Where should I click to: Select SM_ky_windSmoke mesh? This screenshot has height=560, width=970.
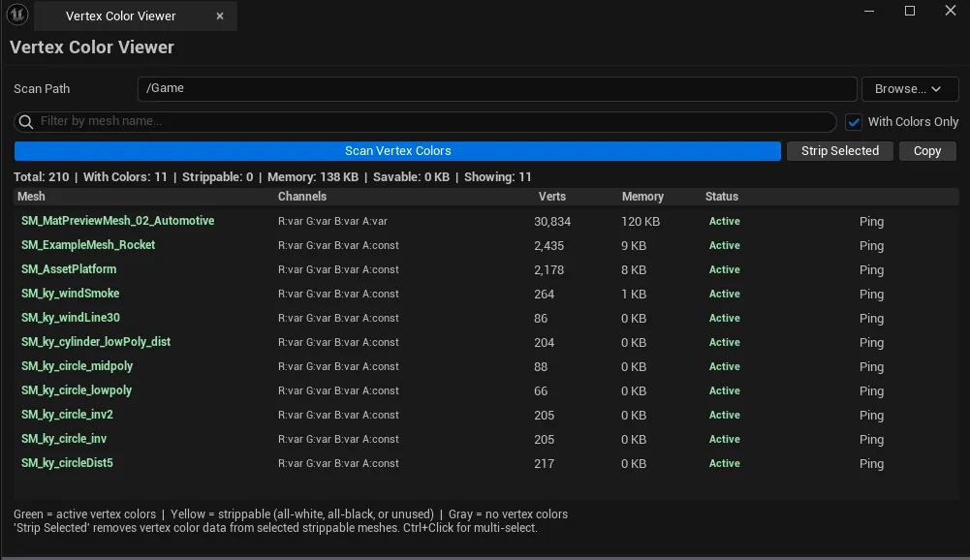pyautogui.click(x=70, y=294)
